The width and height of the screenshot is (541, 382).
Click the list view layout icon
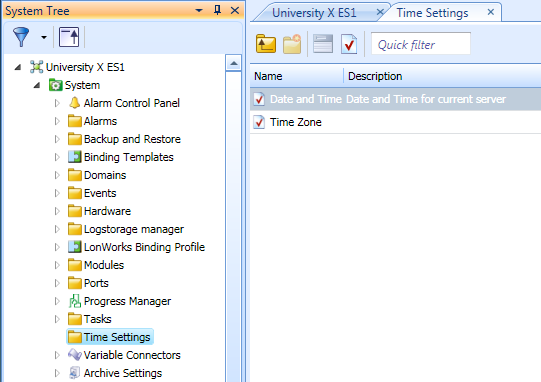pos(323,44)
